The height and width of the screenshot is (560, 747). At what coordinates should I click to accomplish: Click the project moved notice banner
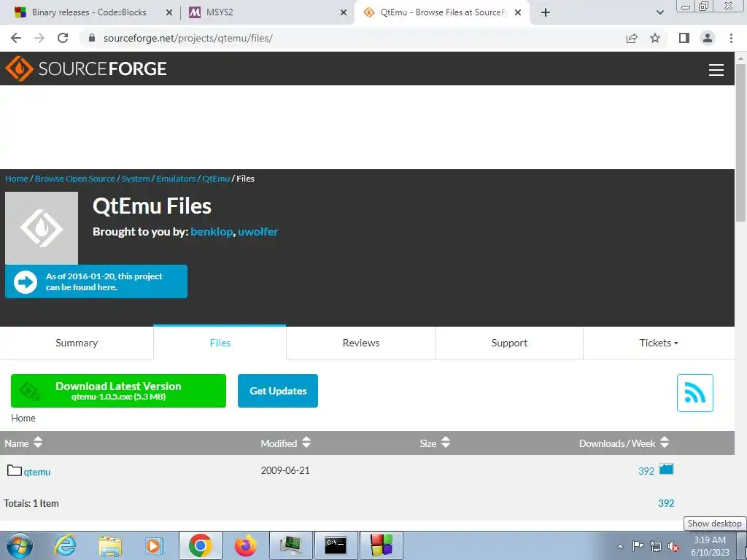(96, 282)
